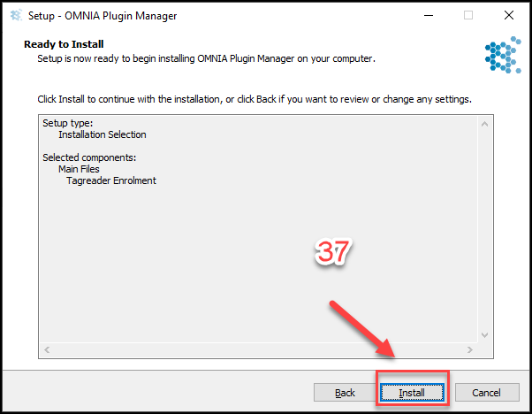
Task: Click the scroll down arrow in summary box
Action: (x=484, y=335)
